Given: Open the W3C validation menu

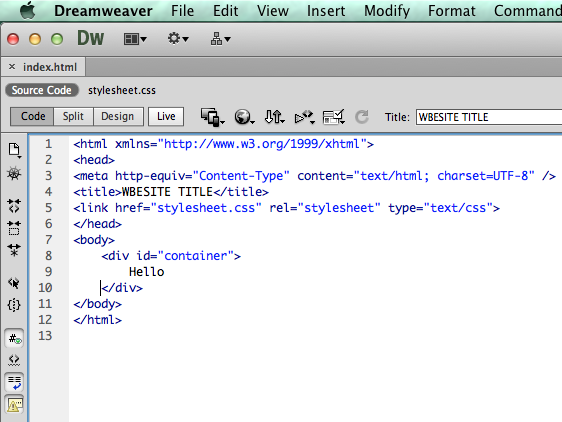Looking at the screenshot, I should [304, 117].
